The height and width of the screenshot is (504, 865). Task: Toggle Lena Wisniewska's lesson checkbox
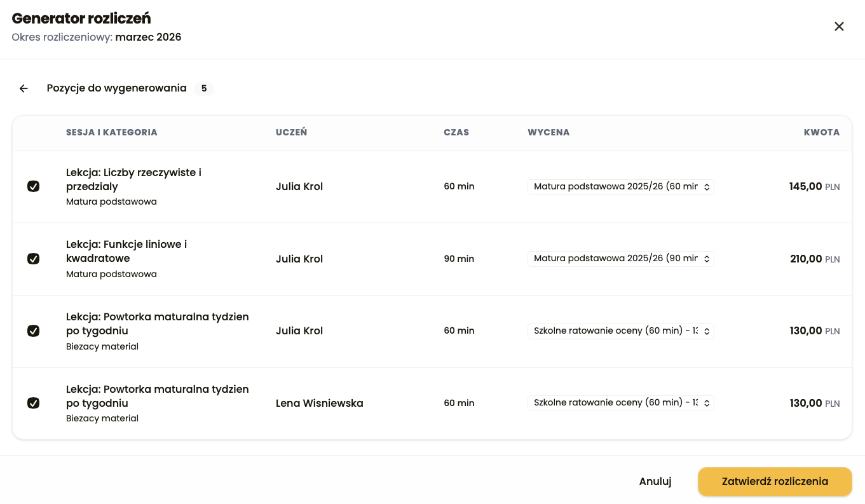click(33, 403)
